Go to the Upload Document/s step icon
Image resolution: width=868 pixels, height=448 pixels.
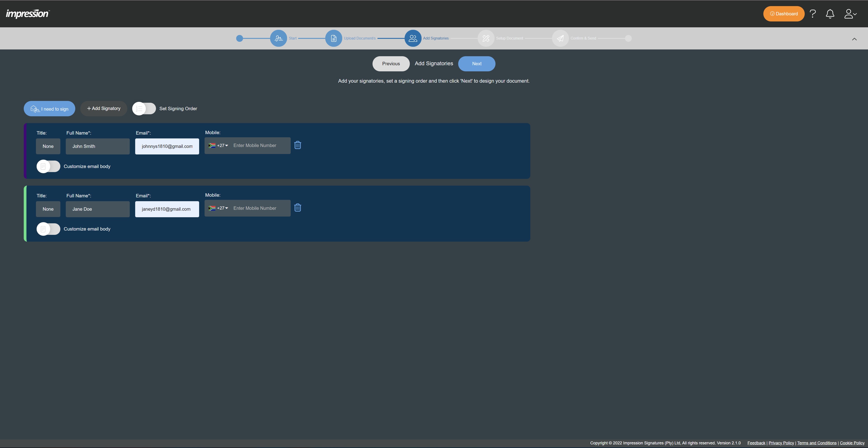pos(334,38)
